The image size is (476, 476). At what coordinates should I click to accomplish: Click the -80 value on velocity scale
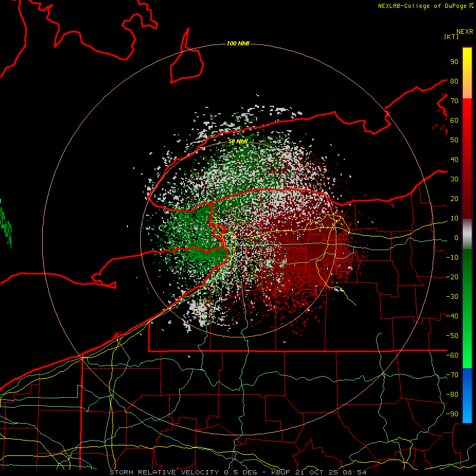pos(452,395)
